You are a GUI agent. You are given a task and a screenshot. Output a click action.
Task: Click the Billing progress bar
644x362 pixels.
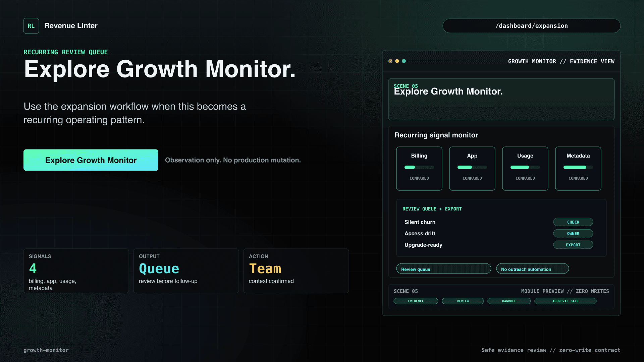coord(419,167)
